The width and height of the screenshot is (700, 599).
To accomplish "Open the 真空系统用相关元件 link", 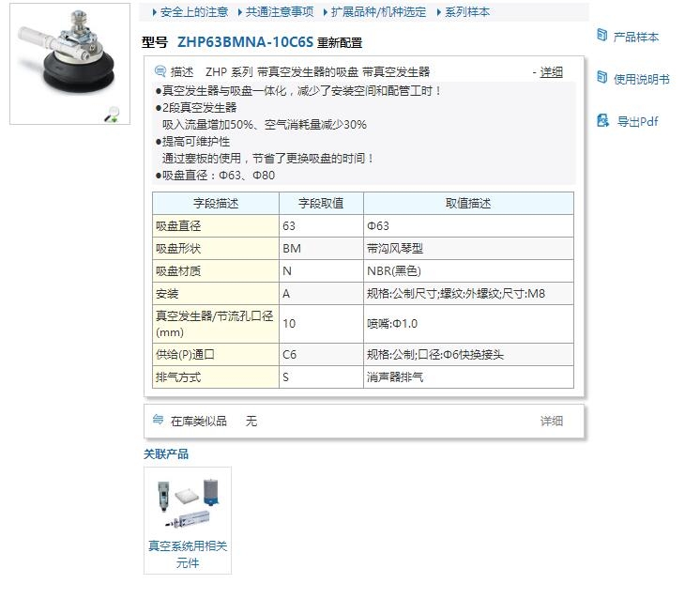I will (188, 554).
